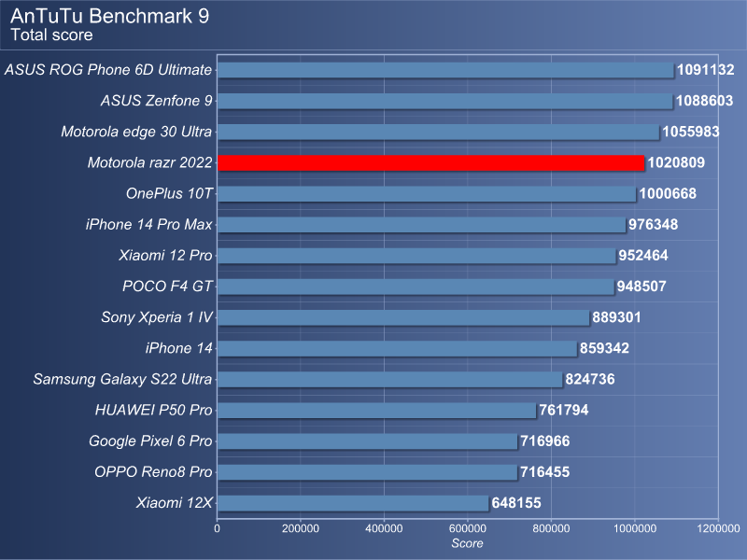747x560 pixels.
Task: Select the 'OPPO Reno8 Pro' device label
Action: [x=153, y=472]
